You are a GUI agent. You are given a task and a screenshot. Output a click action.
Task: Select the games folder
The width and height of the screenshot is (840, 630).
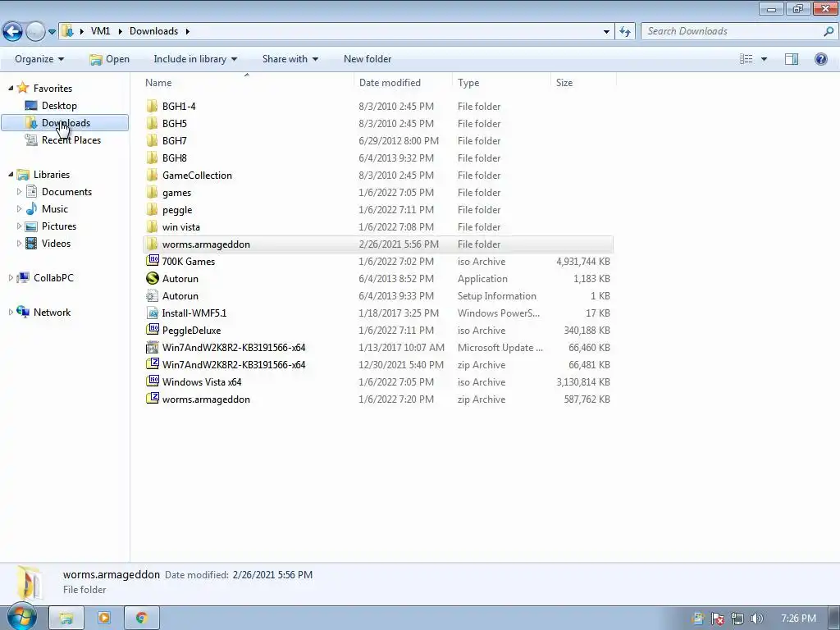click(177, 192)
